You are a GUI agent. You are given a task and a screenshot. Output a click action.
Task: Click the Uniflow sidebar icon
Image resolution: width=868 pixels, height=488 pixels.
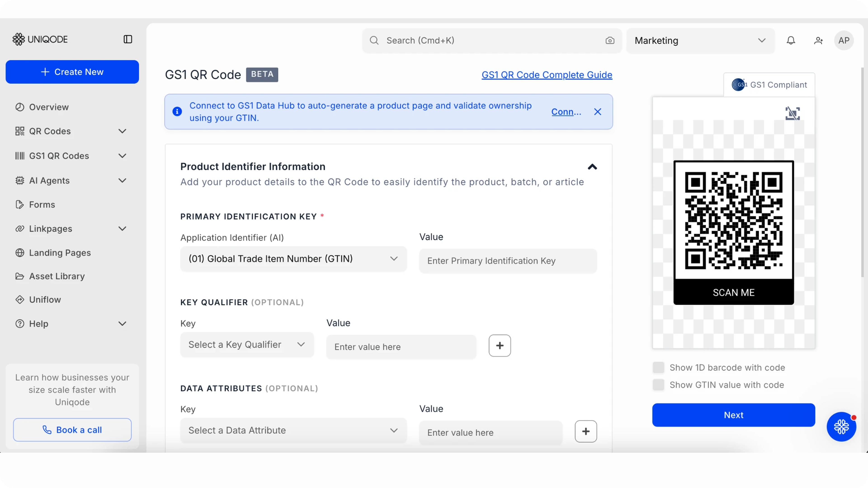pyautogui.click(x=20, y=299)
